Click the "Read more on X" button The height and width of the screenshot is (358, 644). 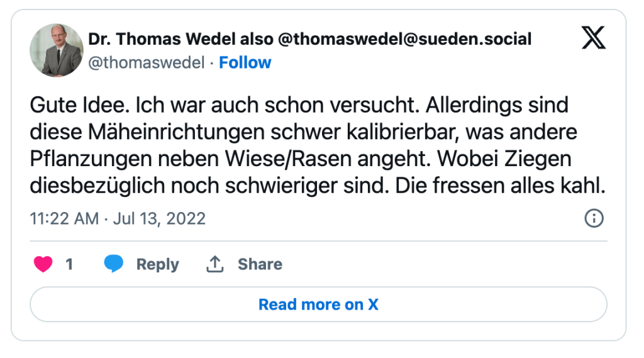pos(318,305)
